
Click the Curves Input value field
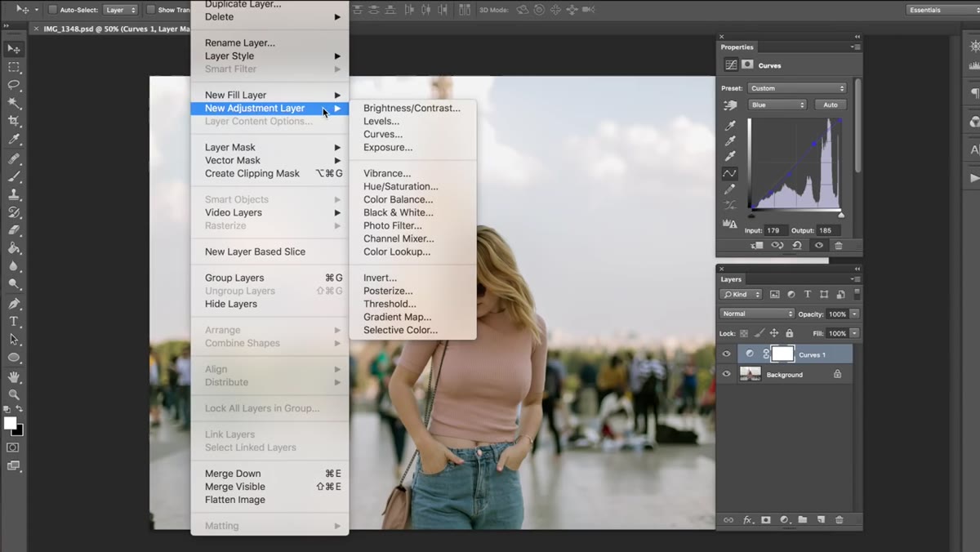pos(776,230)
